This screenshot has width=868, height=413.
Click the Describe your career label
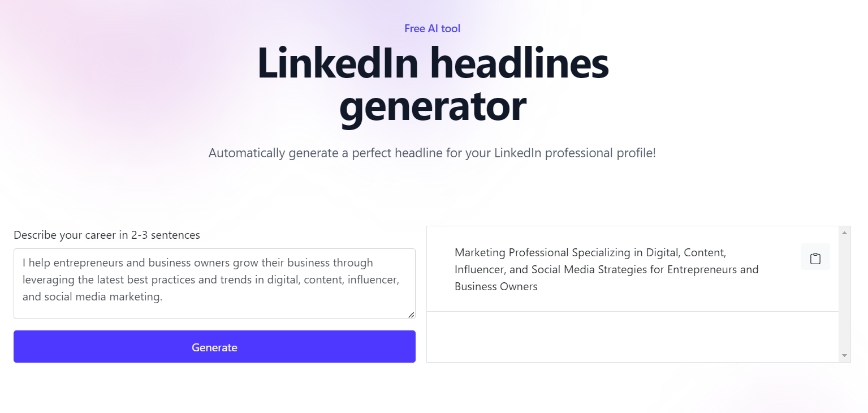coord(106,235)
